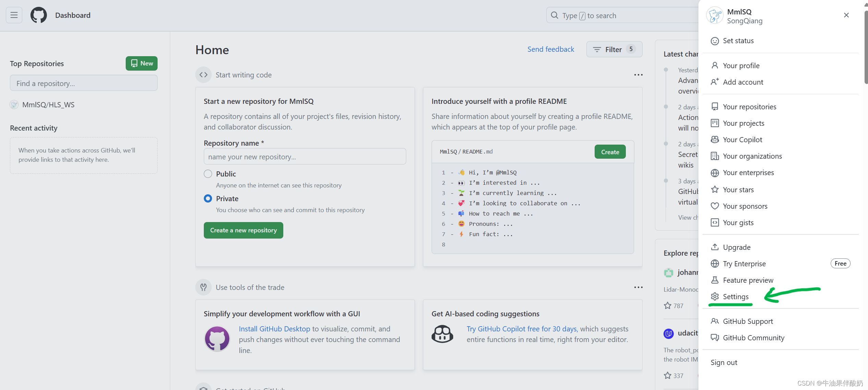Select the Public repository radio button
Screen dimensions: 868x390
pyautogui.click(x=208, y=174)
